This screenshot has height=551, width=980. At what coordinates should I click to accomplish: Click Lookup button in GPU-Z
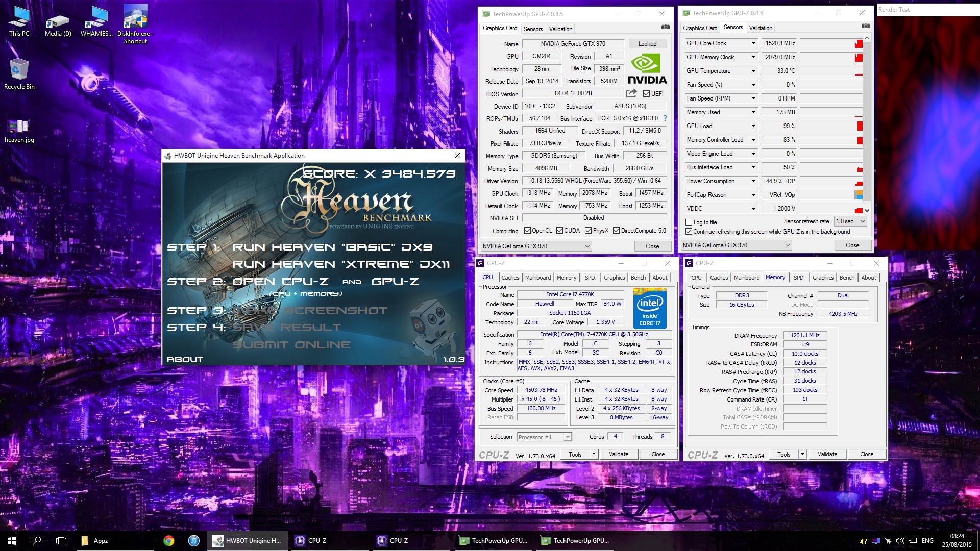point(647,44)
